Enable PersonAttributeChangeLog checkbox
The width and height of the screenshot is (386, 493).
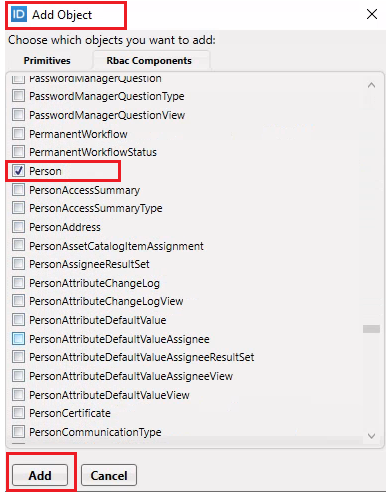[x=18, y=283]
